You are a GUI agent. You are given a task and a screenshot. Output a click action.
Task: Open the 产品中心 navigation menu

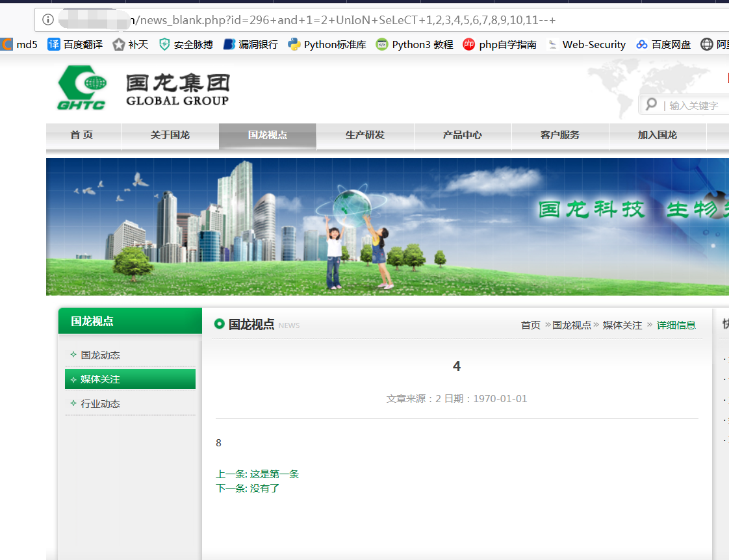[x=463, y=135]
